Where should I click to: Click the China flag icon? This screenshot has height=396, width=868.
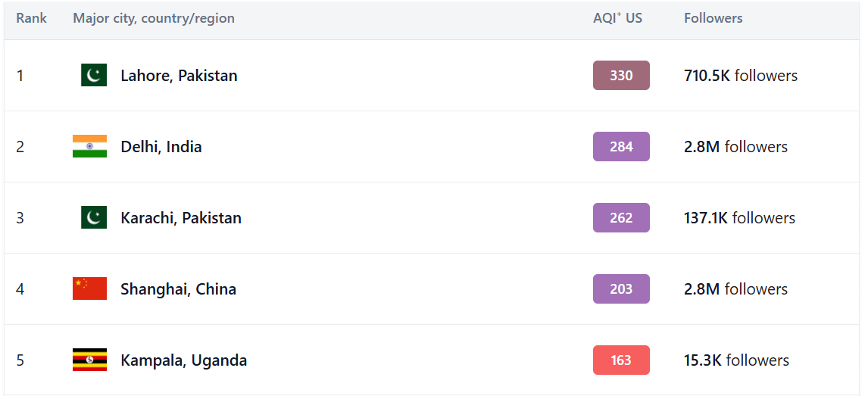click(x=89, y=288)
